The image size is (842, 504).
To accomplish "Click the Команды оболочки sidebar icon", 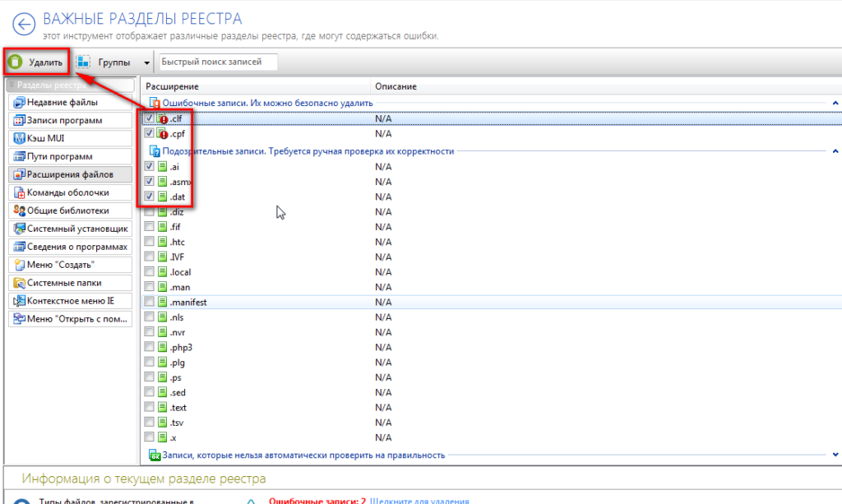I will point(19,192).
